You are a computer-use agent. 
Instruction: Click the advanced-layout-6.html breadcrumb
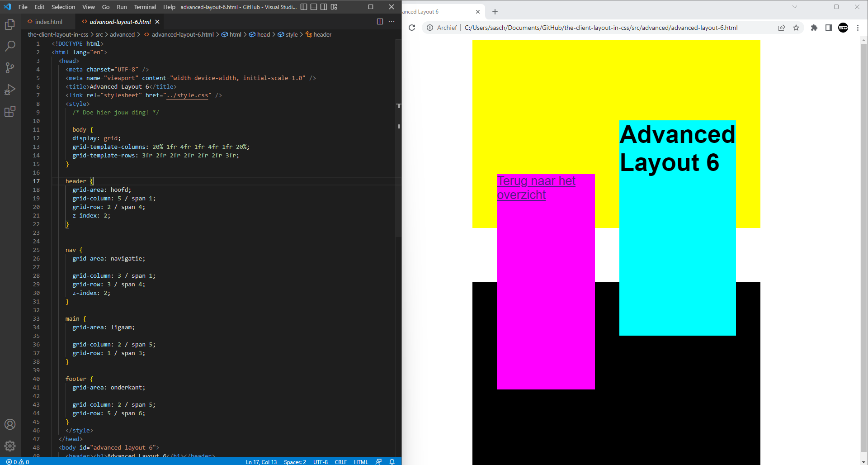[x=179, y=34]
